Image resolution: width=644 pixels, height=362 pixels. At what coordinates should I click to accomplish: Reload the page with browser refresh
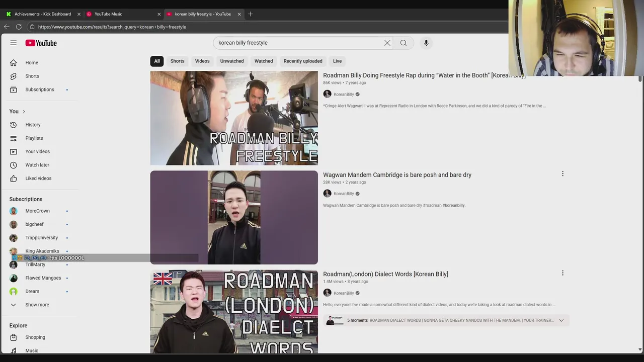pyautogui.click(x=19, y=27)
